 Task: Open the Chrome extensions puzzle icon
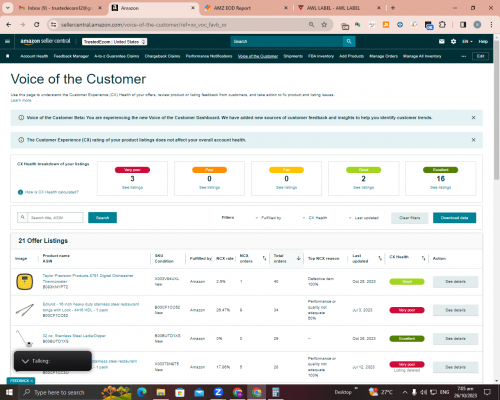pyautogui.click(x=442, y=25)
